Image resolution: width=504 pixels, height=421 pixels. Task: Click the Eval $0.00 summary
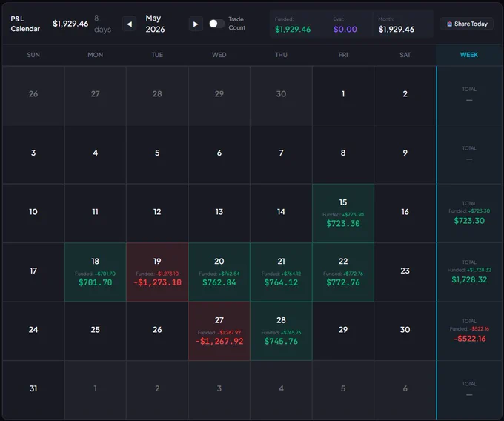pos(345,24)
